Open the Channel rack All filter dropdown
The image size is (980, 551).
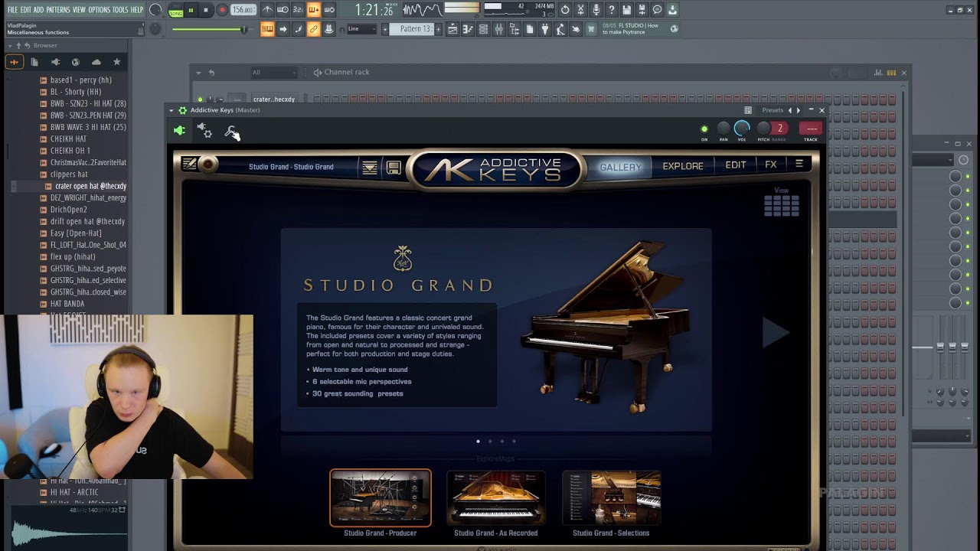pos(273,73)
